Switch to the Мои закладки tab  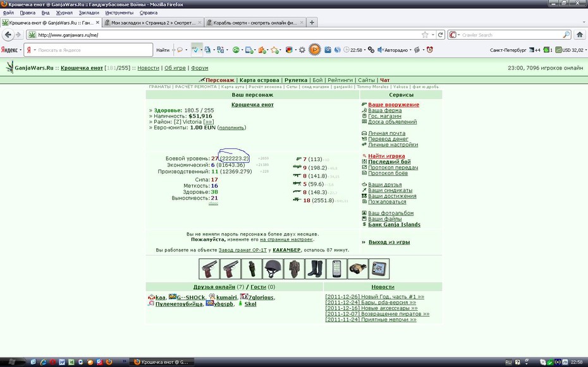click(153, 23)
